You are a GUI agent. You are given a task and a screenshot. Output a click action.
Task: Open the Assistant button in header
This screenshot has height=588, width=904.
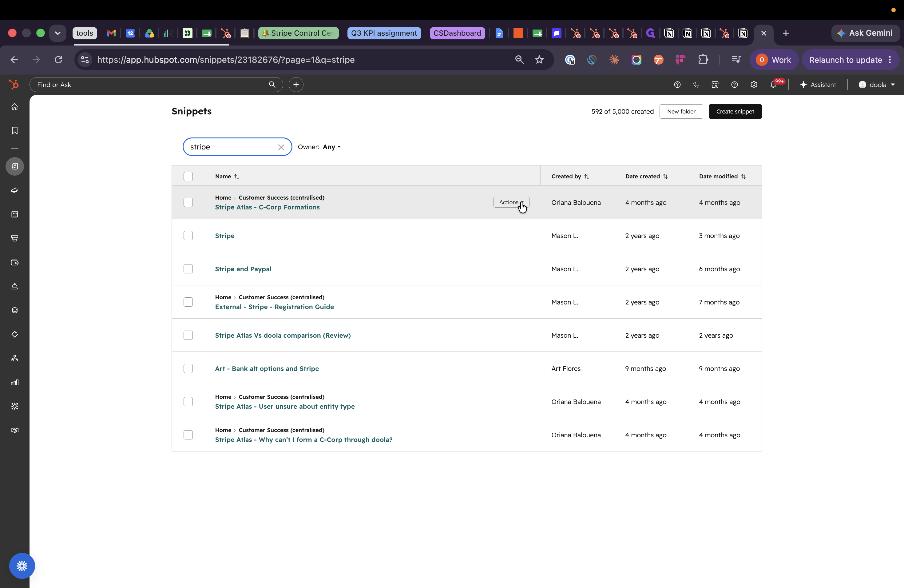pos(818,85)
